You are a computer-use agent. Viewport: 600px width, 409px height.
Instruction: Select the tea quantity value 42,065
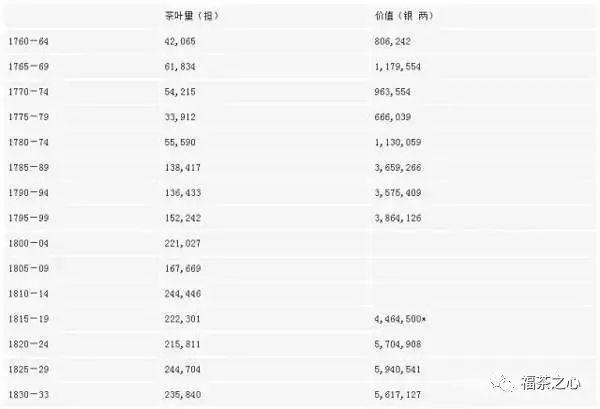[180, 41]
